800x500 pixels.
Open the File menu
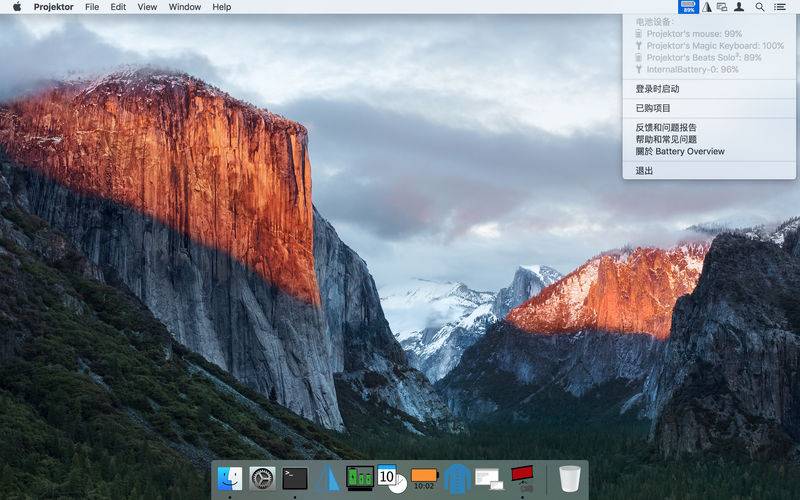92,7
